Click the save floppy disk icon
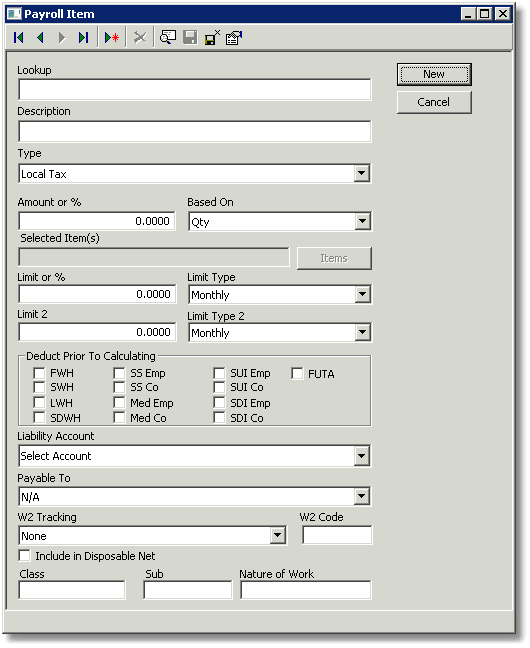This screenshot has height=648, width=530. point(190,38)
